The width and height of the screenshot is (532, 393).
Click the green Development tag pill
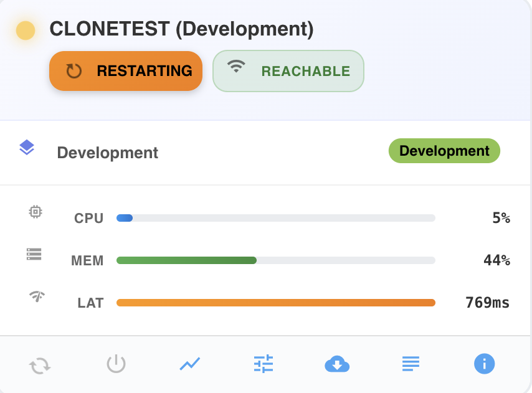click(x=444, y=151)
